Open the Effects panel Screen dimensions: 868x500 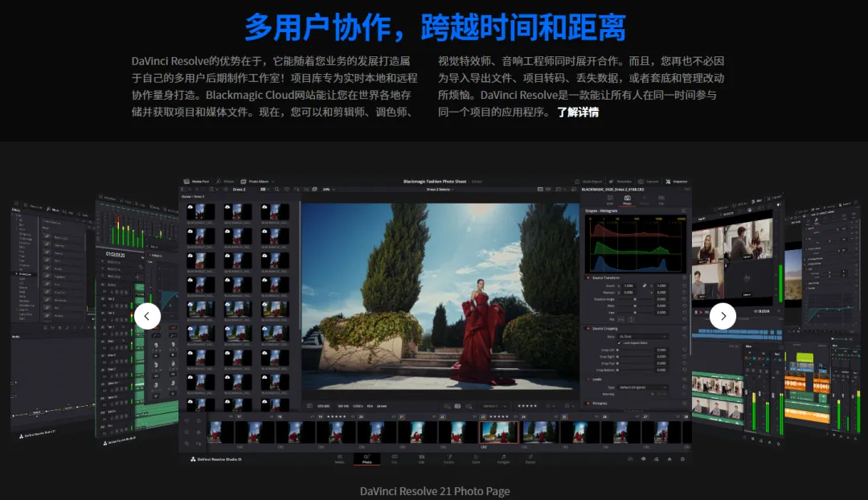(x=225, y=182)
